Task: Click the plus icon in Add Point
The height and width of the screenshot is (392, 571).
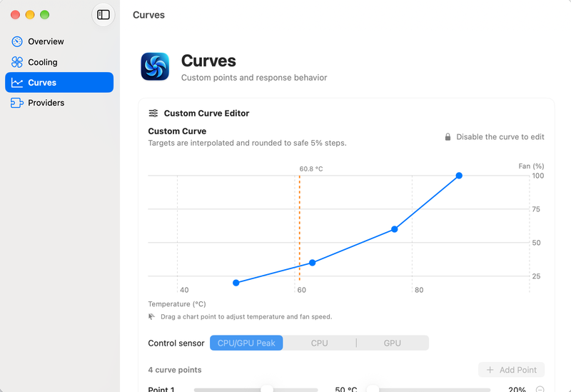Action: (490, 370)
